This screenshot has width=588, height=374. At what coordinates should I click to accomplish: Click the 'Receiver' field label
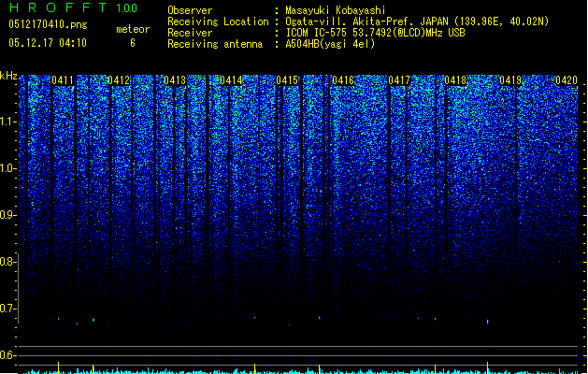(190, 33)
